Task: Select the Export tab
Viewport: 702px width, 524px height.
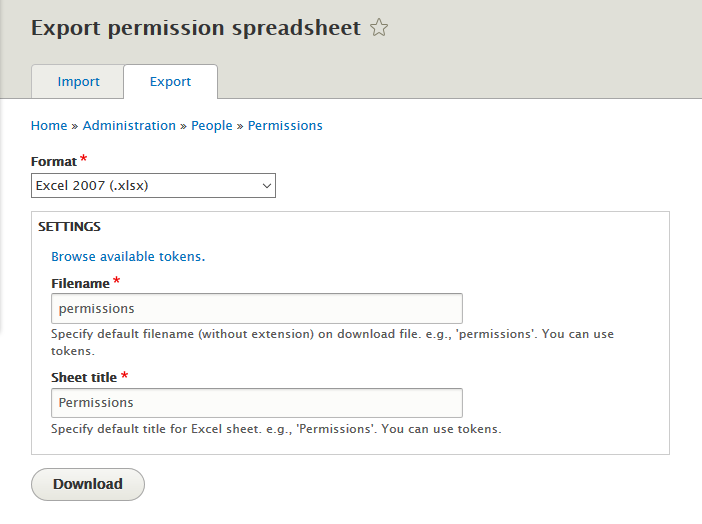Action: (x=170, y=82)
